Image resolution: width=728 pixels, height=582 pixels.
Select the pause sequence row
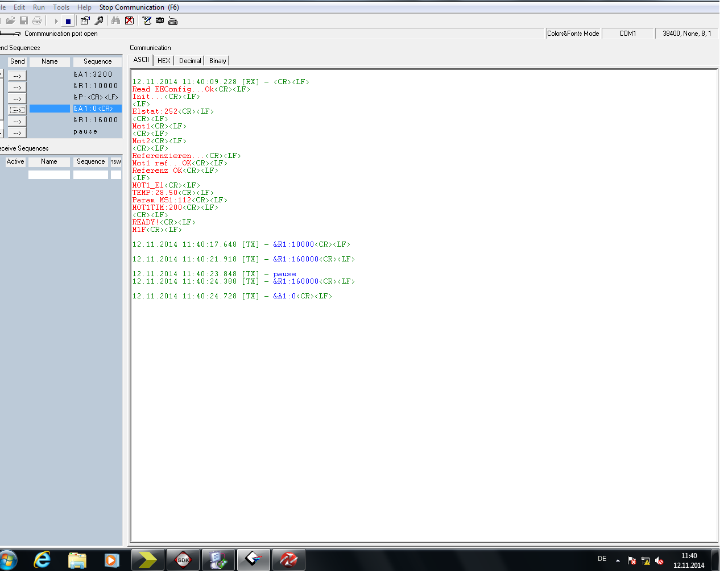pos(97,131)
